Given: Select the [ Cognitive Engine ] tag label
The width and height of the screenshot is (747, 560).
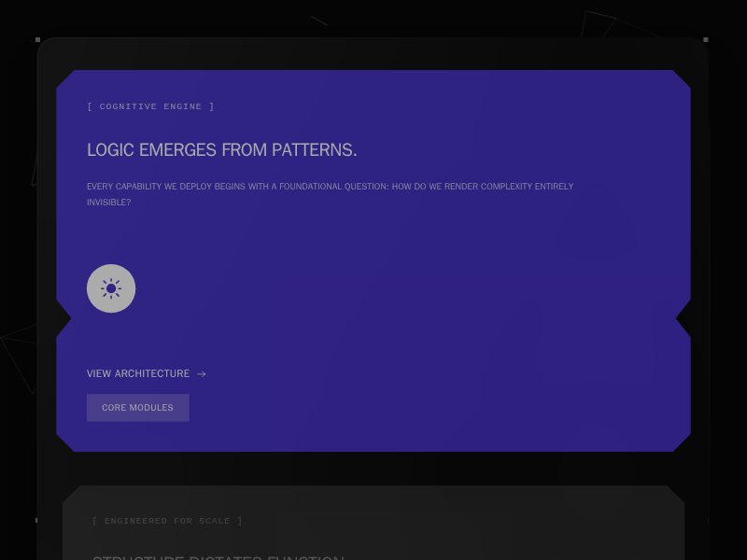Looking at the screenshot, I should tap(150, 106).
